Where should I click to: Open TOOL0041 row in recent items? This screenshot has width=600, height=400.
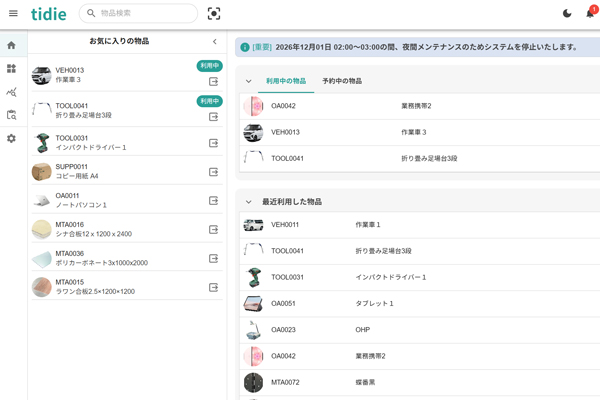(x=420, y=251)
